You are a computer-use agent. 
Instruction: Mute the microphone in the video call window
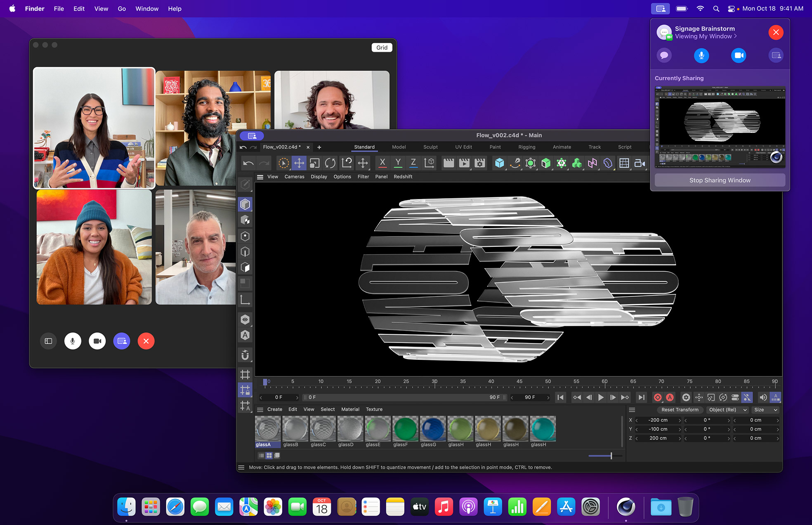click(x=73, y=341)
